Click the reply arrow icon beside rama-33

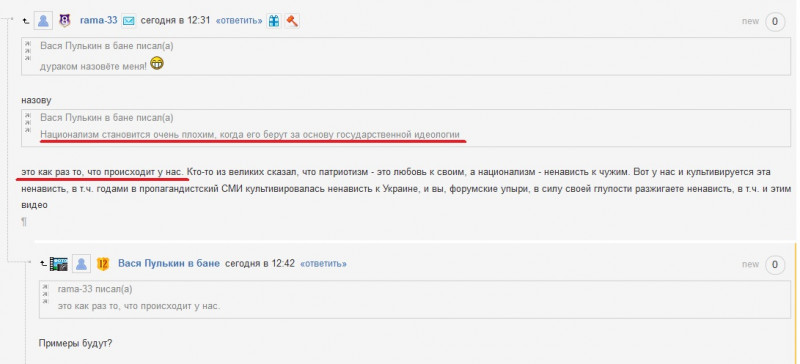pyautogui.click(x=26, y=21)
